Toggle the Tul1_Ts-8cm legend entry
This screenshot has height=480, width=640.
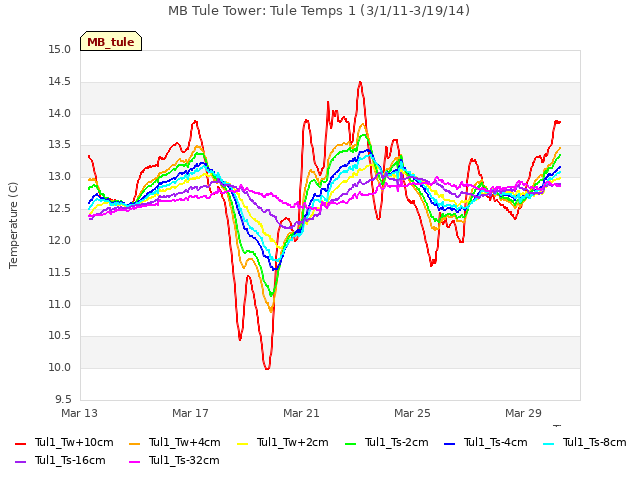(584, 442)
